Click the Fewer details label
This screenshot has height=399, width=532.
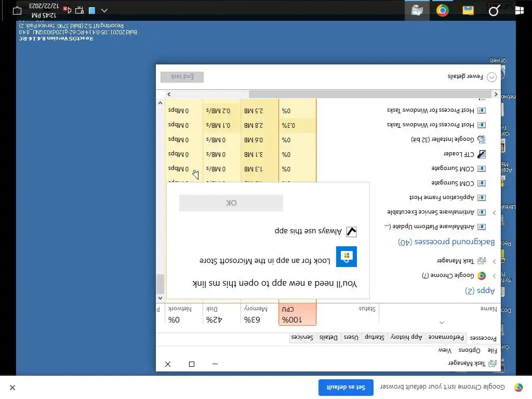pos(465,77)
